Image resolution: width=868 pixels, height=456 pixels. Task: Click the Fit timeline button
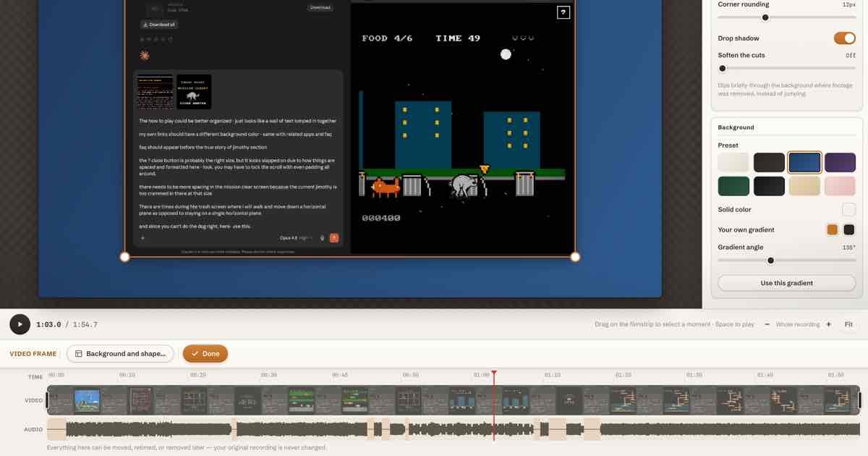coord(848,324)
